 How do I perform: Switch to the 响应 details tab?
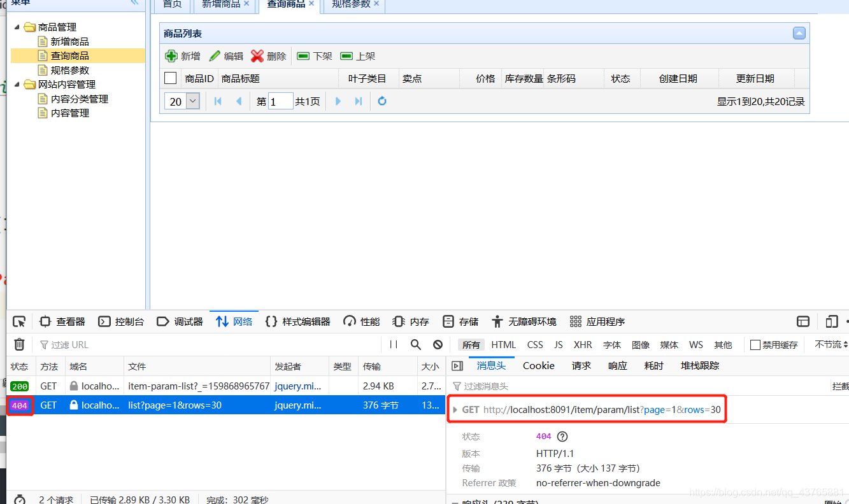point(618,366)
